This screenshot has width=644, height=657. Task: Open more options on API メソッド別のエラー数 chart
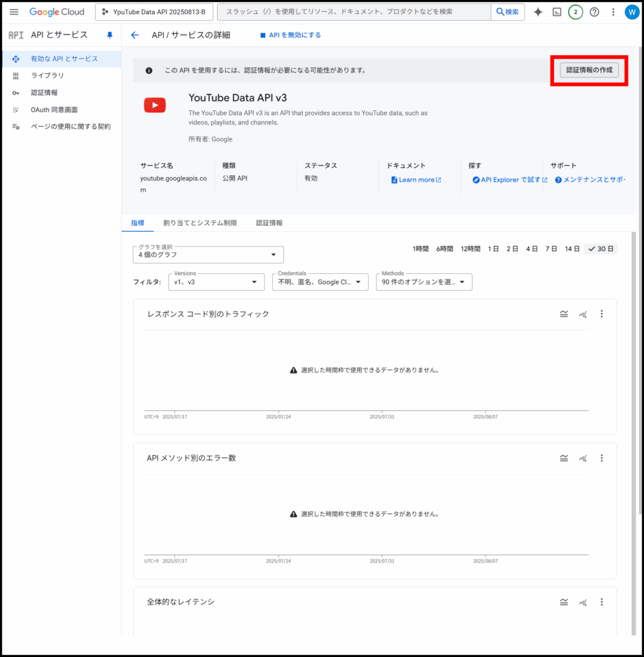point(602,458)
